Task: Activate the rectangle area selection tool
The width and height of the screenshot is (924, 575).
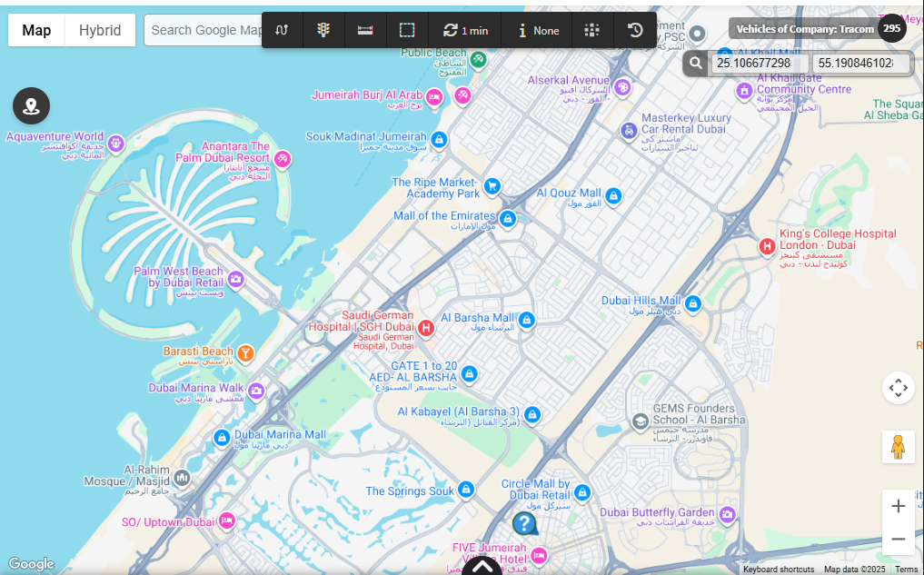Action: click(x=407, y=30)
